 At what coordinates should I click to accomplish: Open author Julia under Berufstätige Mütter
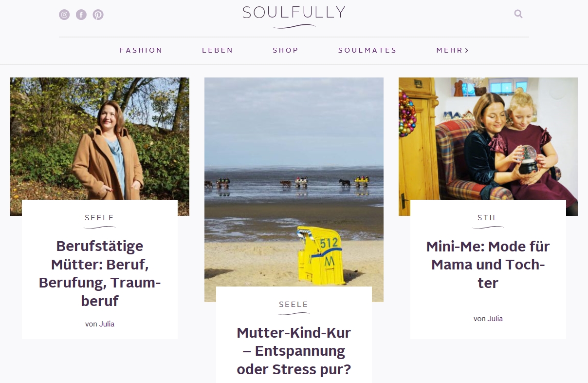(x=107, y=324)
